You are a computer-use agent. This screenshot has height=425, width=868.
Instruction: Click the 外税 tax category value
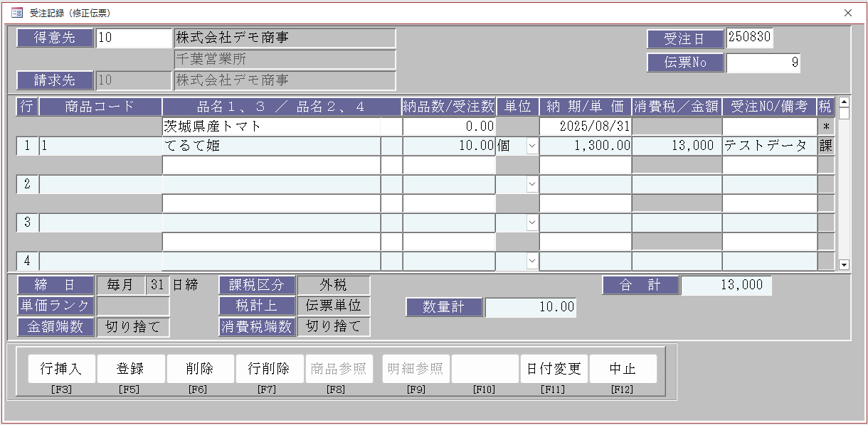tap(334, 285)
